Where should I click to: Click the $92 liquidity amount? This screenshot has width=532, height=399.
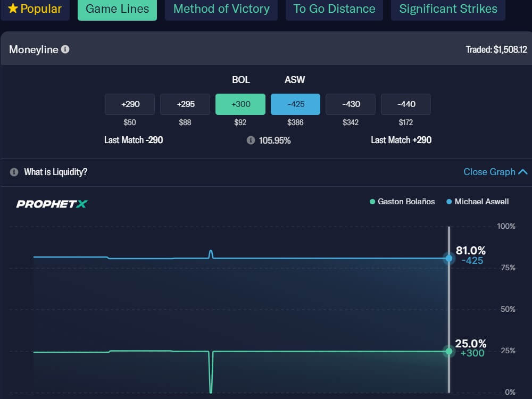(240, 122)
